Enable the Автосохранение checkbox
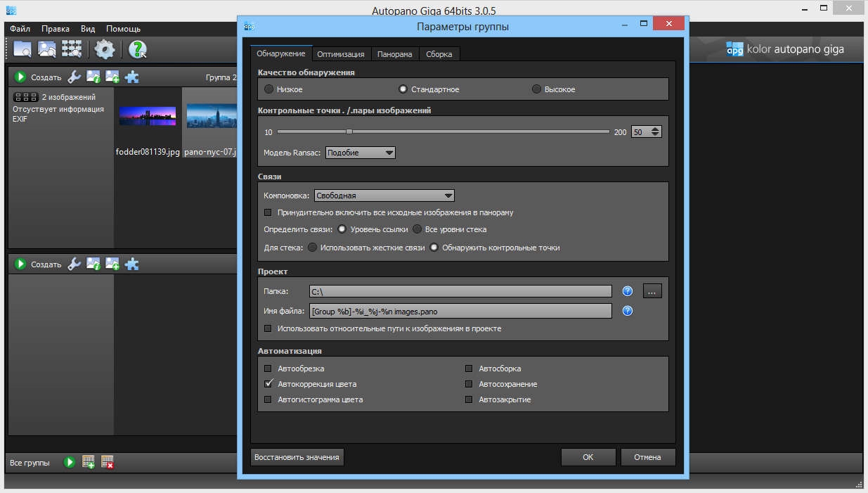This screenshot has height=493, width=868. coord(469,384)
